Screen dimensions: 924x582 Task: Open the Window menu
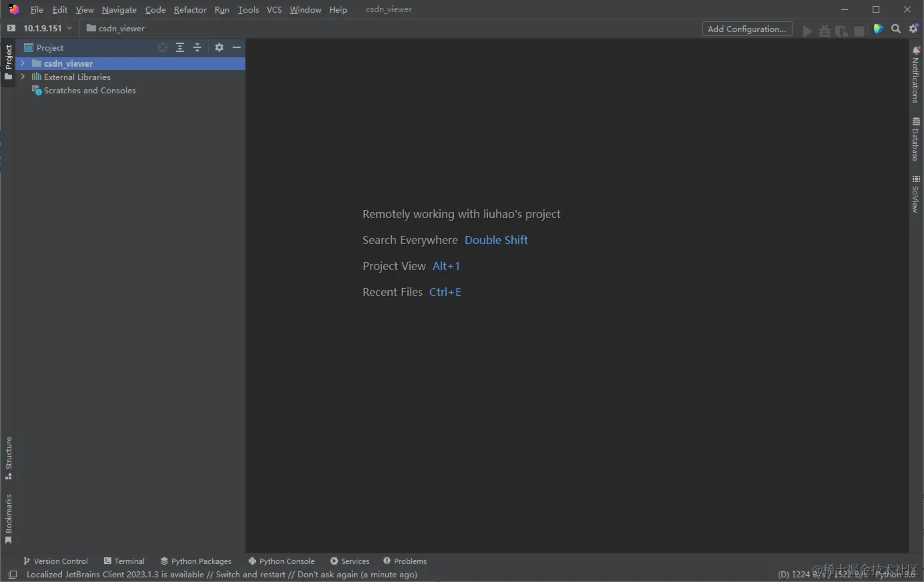point(305,9)
